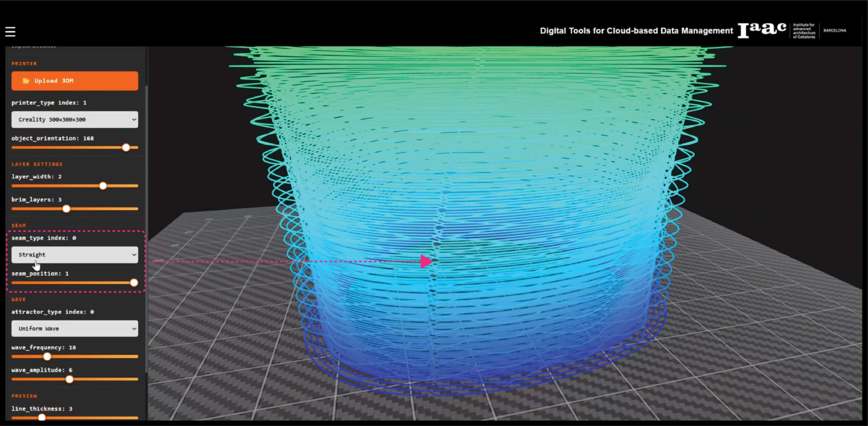
Task: Click the object_orientation slider handle
Action: tap(126, 147)
